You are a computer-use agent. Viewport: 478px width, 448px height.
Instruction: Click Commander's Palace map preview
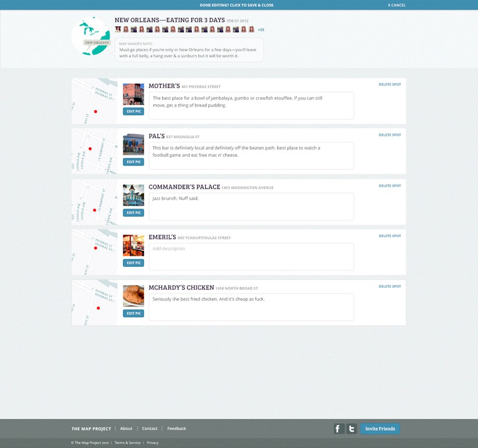[94, 202]
